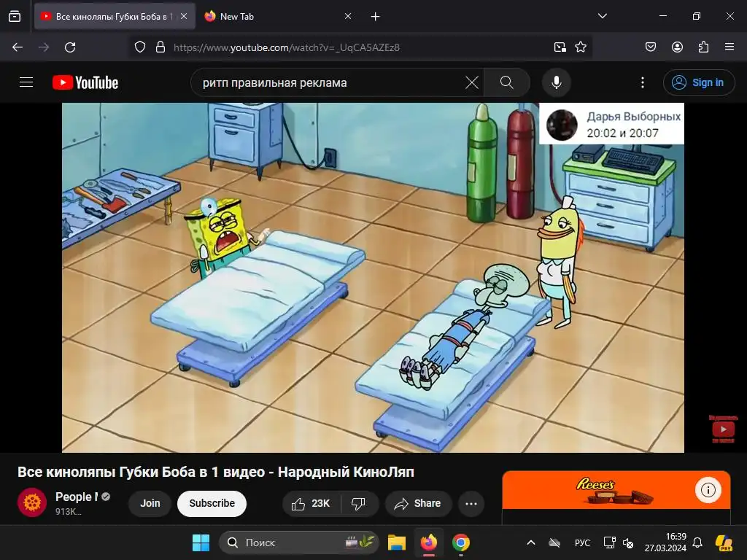Open YouTube settings three-dot menu
The image size is (747, 560).
[x=643, y=82]
